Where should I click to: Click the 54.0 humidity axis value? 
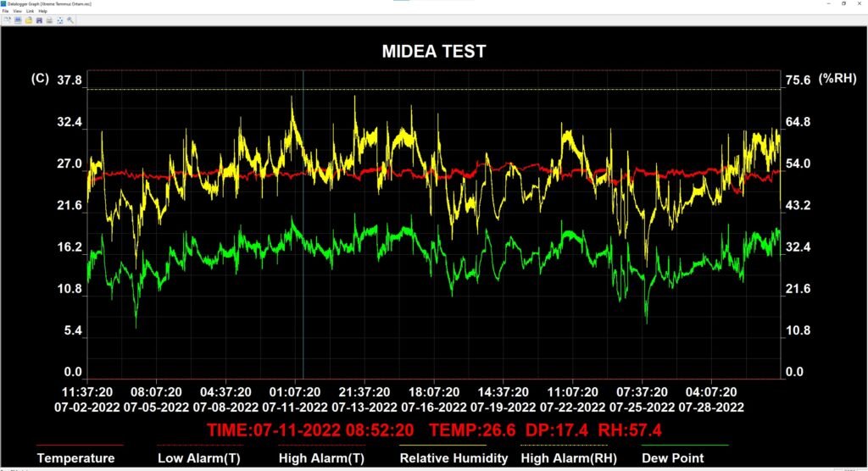tap(798, 163)
